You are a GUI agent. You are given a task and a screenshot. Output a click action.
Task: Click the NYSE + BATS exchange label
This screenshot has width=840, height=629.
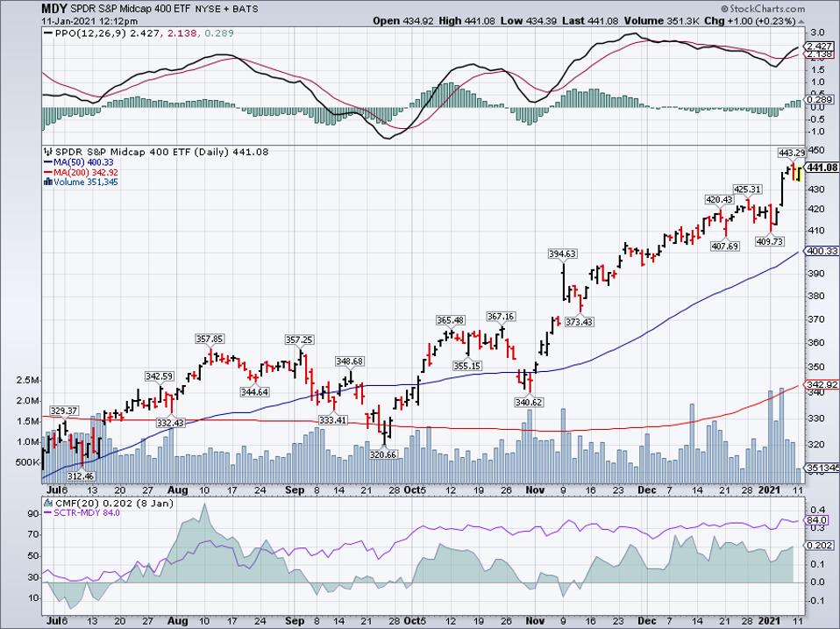[x=226, y=9]
